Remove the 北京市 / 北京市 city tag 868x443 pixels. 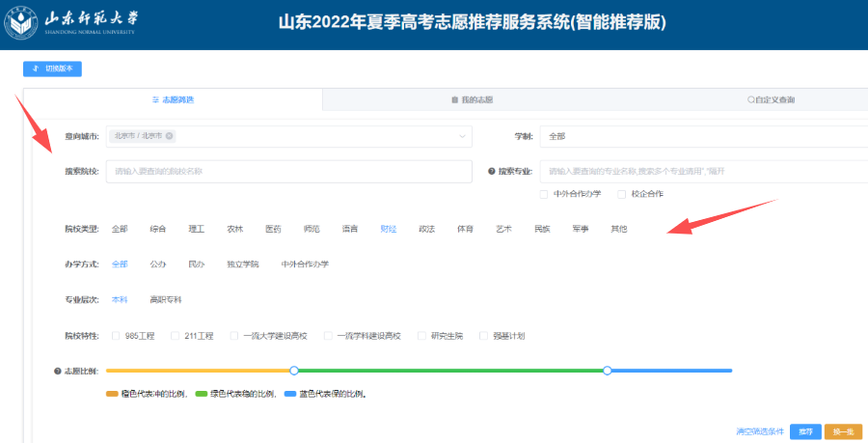tap(170, 136)
